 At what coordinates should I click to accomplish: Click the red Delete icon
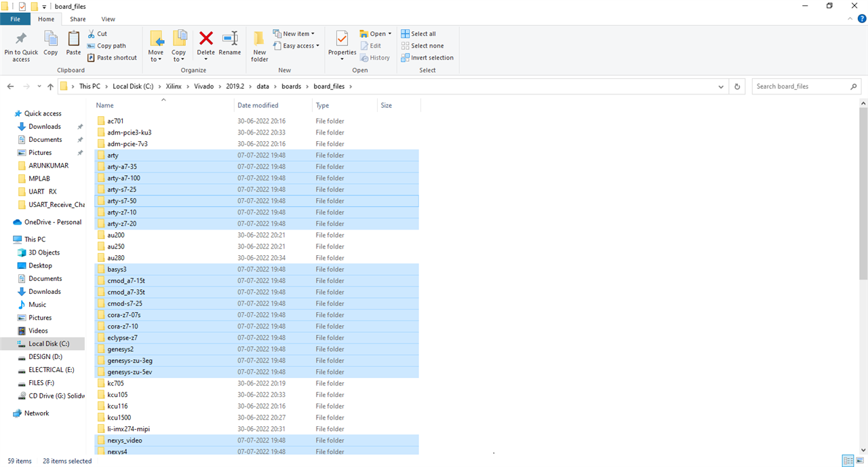(206, 38)
